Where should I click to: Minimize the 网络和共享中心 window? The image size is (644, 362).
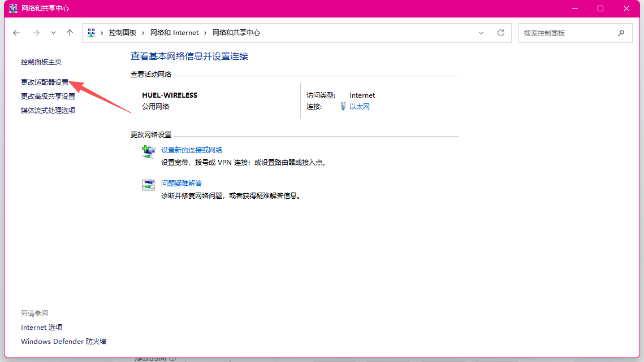click(575, 8)
